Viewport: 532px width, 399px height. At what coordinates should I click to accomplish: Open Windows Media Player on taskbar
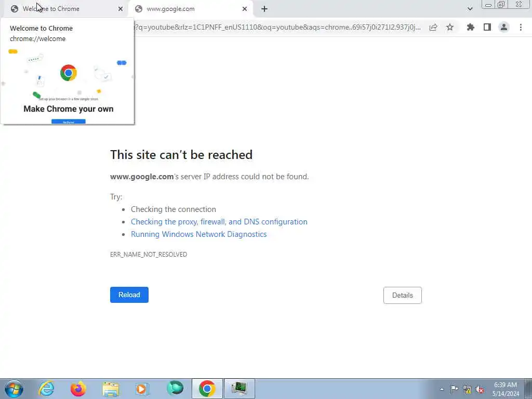pos(142,389)
